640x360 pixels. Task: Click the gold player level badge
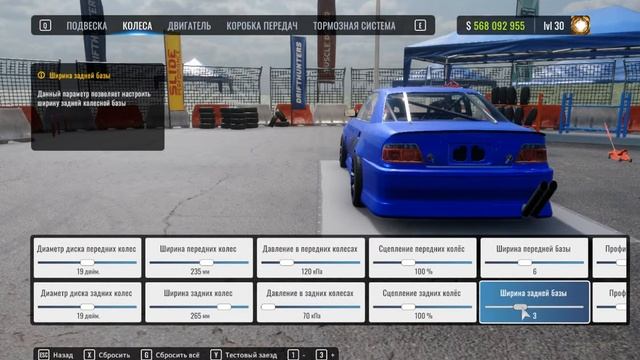[580, 25]
